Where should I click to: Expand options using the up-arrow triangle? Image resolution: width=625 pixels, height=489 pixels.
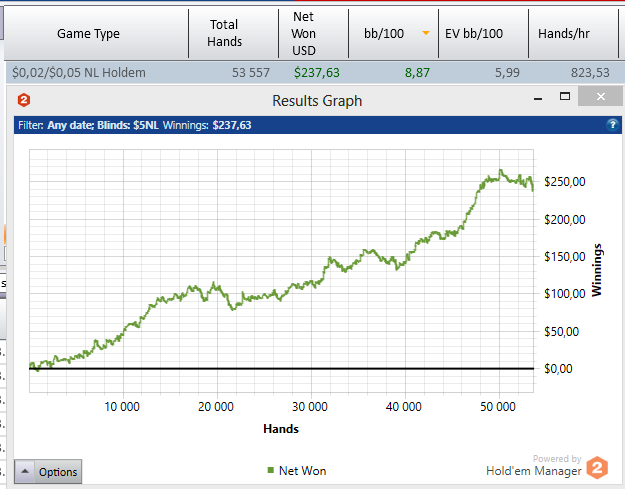(25, 471)
